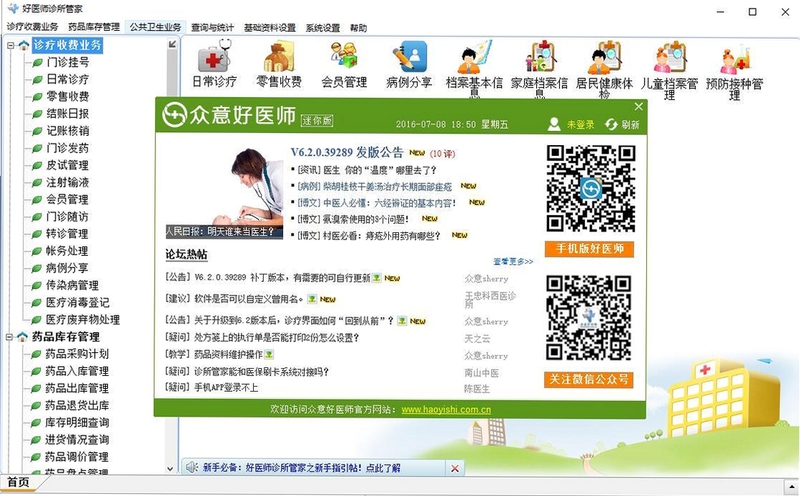Open the 医生 你的温度哪里去了 article

coord(367,170)
